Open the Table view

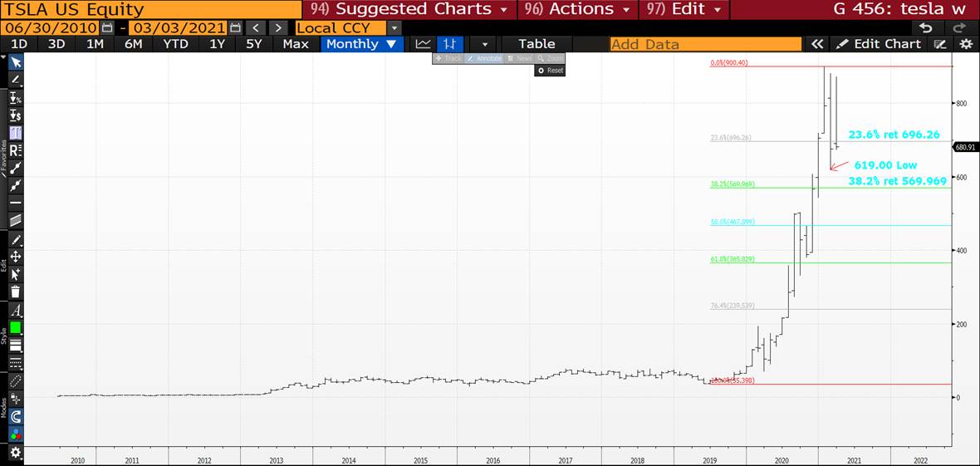coord(537,44)
